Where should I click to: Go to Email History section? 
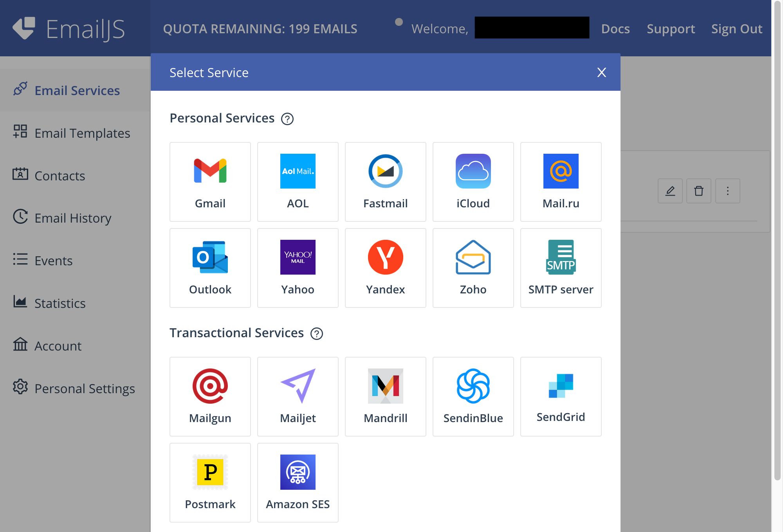[73, 218]
